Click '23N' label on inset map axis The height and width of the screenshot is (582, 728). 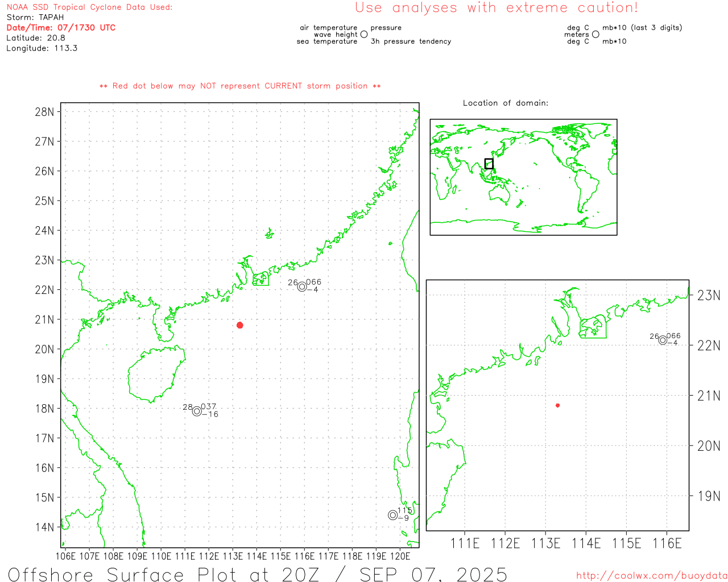pos(709,296)
